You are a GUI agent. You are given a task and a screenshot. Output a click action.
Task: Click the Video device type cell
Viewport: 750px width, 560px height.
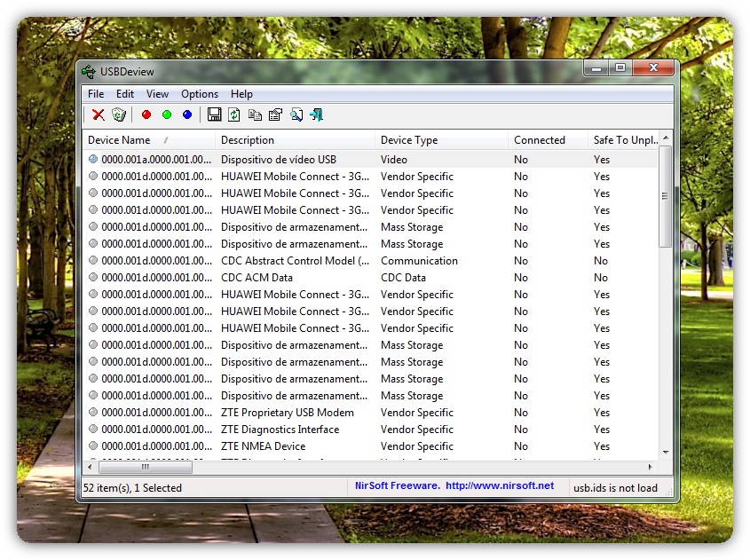[394, 159]
